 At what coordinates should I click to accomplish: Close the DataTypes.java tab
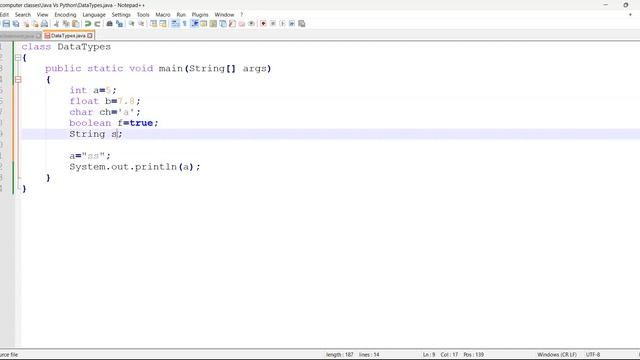pyautogui.click(x=90, y=36)
